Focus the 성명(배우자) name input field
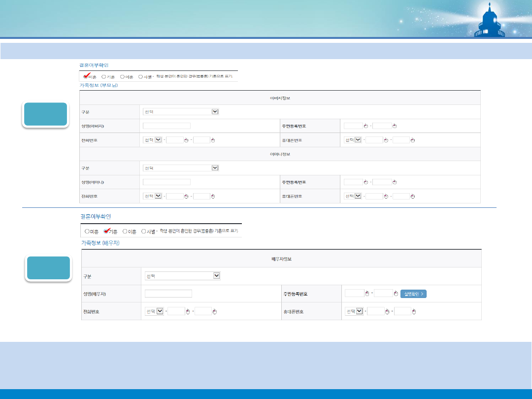 pyautogui.click(x=168, y=294)
